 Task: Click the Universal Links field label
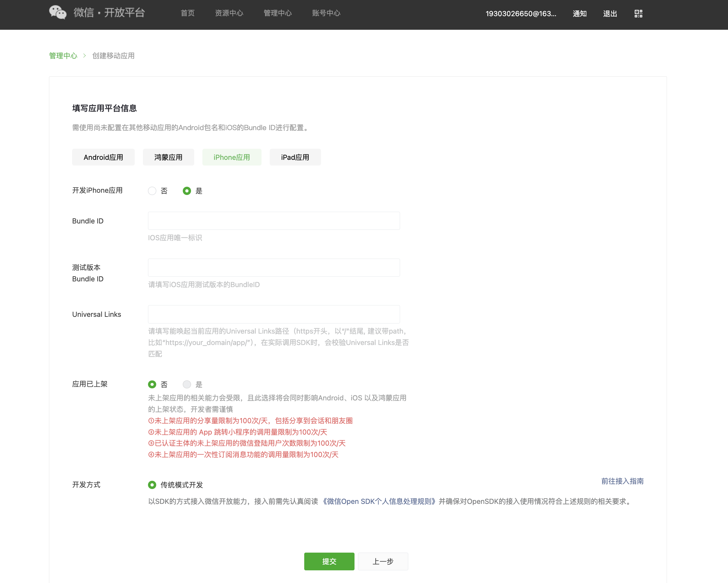96,314
